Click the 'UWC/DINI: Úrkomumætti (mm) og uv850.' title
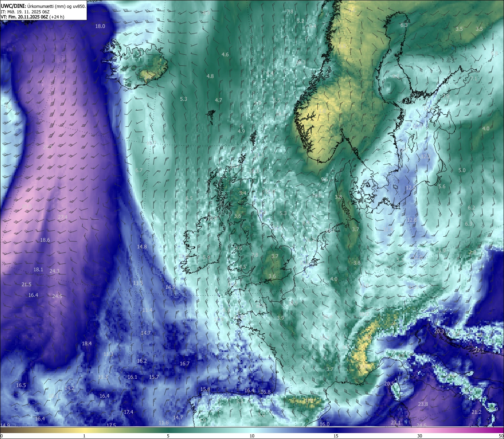Image resolution: width=504 pixels, height=439 pixels. pos(43,6)
